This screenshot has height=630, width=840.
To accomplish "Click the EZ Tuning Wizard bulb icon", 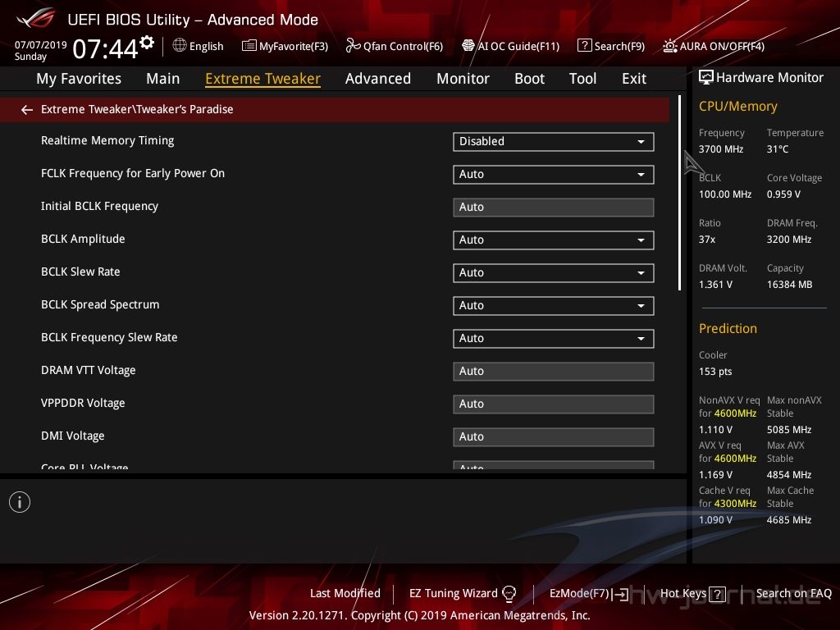I will pos(509,594).
